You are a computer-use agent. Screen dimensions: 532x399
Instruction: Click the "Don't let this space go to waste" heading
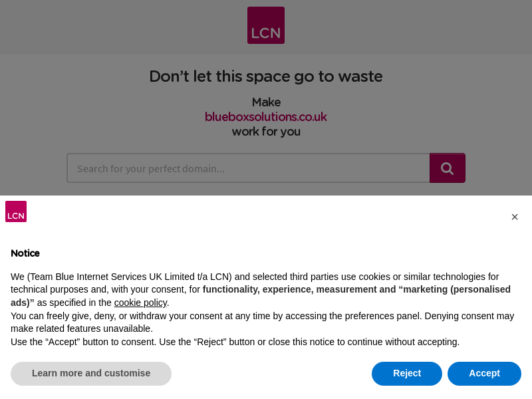266,76
